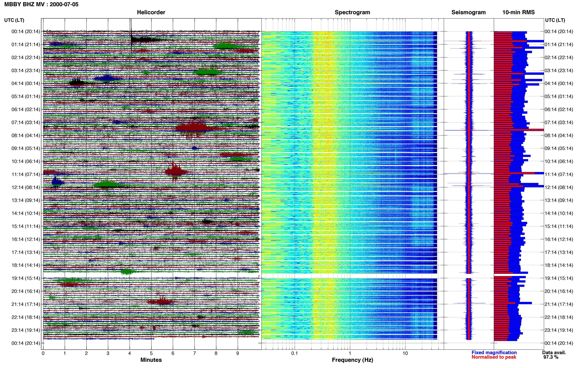Click left time label 05:14 (01:14)
The height and width of the screenshot is (368, 588).
26,96
